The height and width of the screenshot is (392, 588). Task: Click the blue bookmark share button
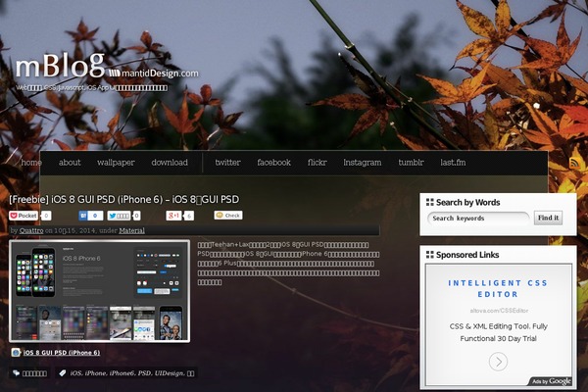pos(91,216)
